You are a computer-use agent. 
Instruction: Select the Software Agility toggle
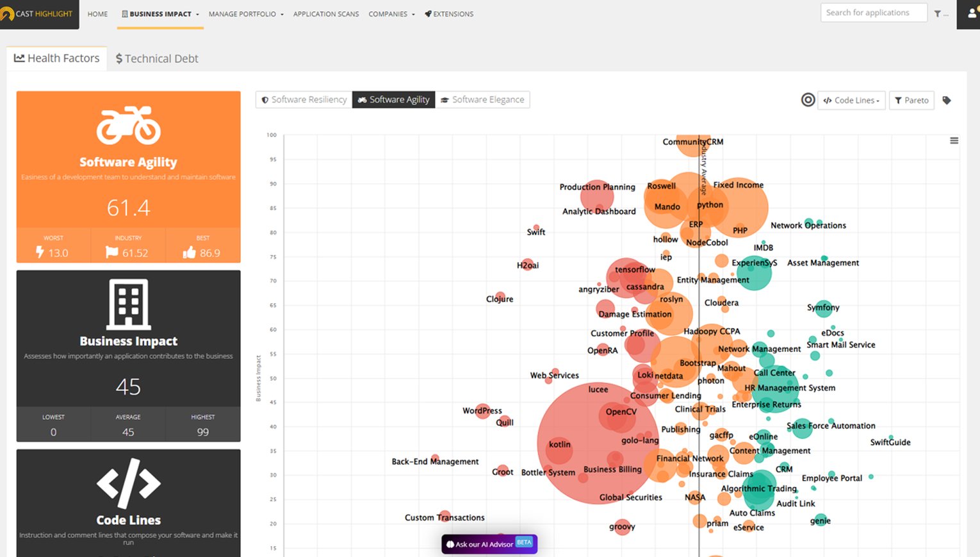[x=393, y=100]
